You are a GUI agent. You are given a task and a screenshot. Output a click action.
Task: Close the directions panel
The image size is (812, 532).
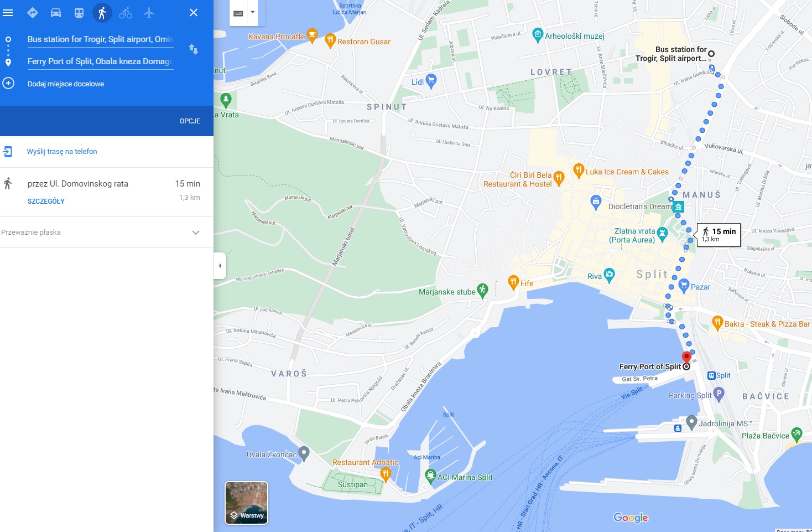pos(194,13)
